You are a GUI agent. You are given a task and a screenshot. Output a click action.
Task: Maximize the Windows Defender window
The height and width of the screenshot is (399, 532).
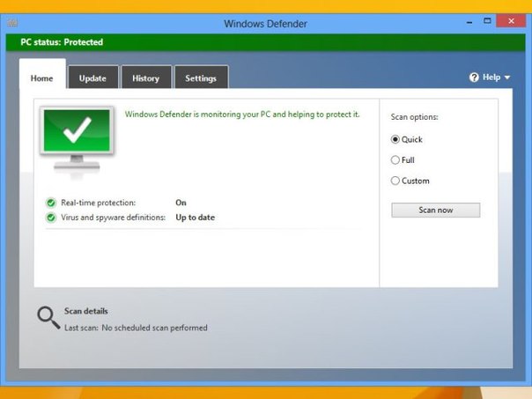point(487,21)
